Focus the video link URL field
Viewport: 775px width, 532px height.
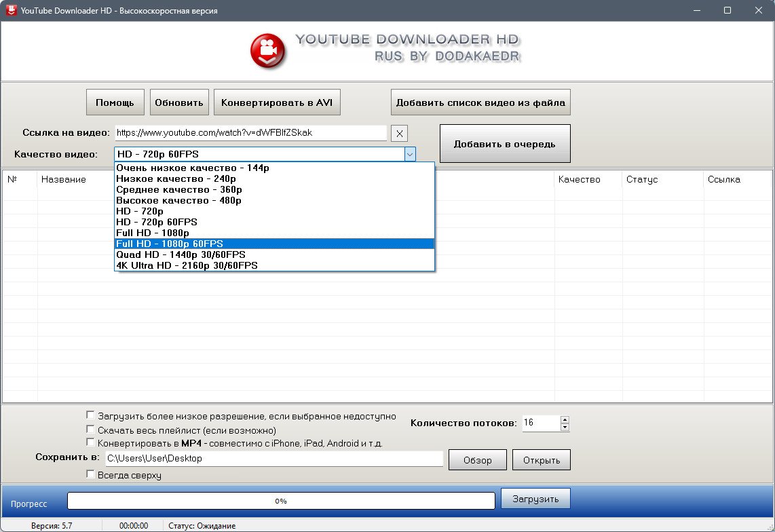tap(250, 132)
